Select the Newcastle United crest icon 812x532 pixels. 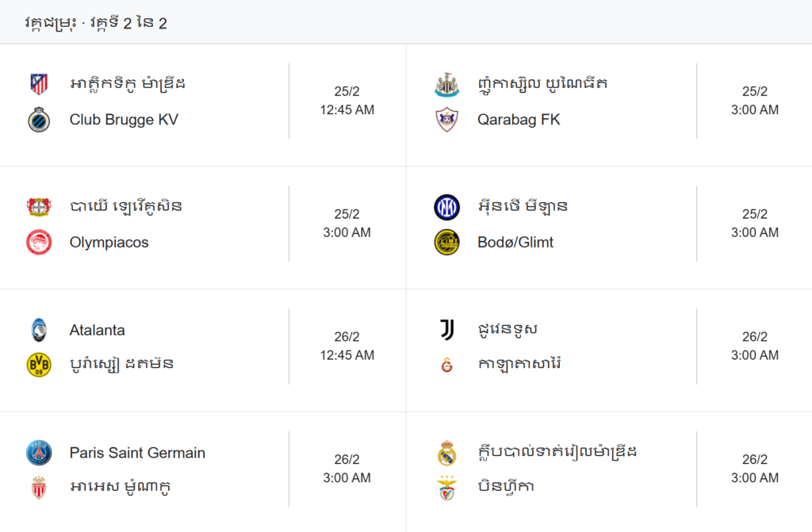(446, 84)
